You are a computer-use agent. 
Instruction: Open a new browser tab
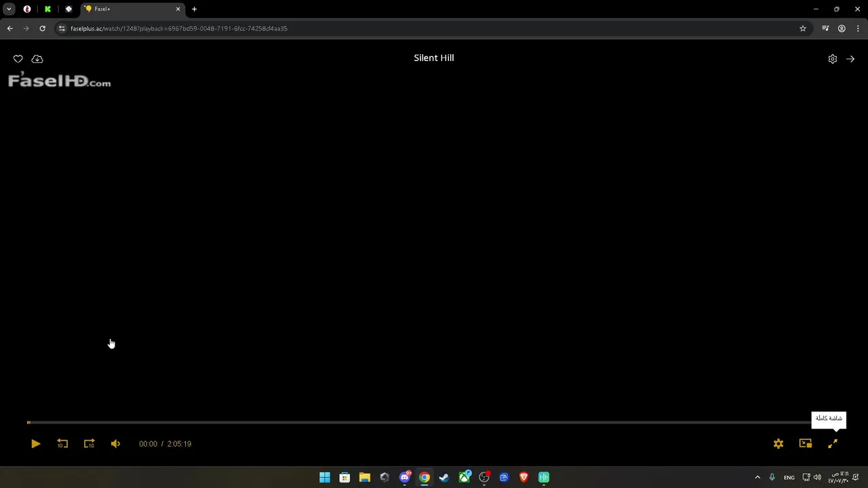click(194, 9)
